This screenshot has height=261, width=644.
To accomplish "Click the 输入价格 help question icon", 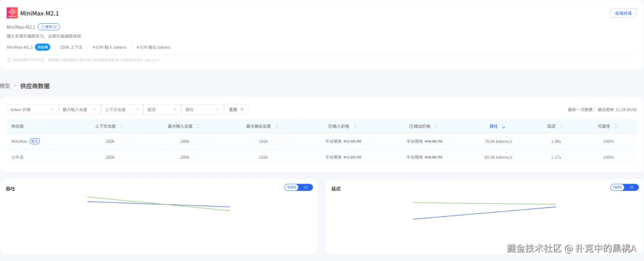I will tap(330, 126).
